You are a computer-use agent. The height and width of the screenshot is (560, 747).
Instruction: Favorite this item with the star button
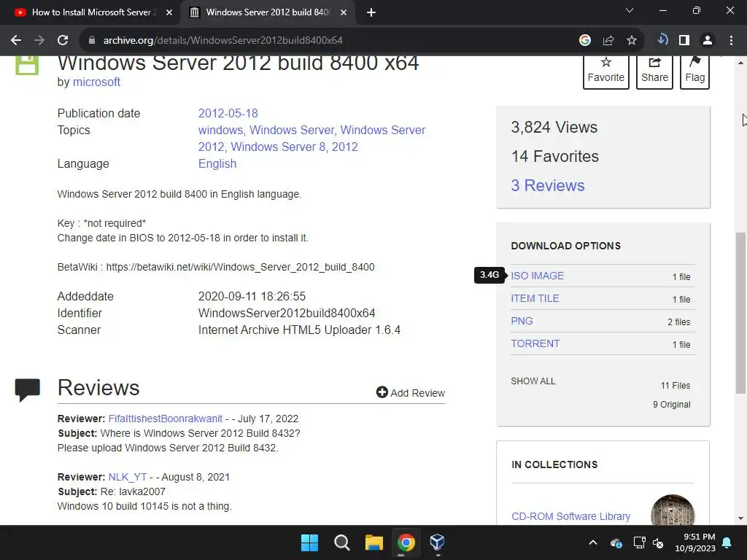coord(606,71)
